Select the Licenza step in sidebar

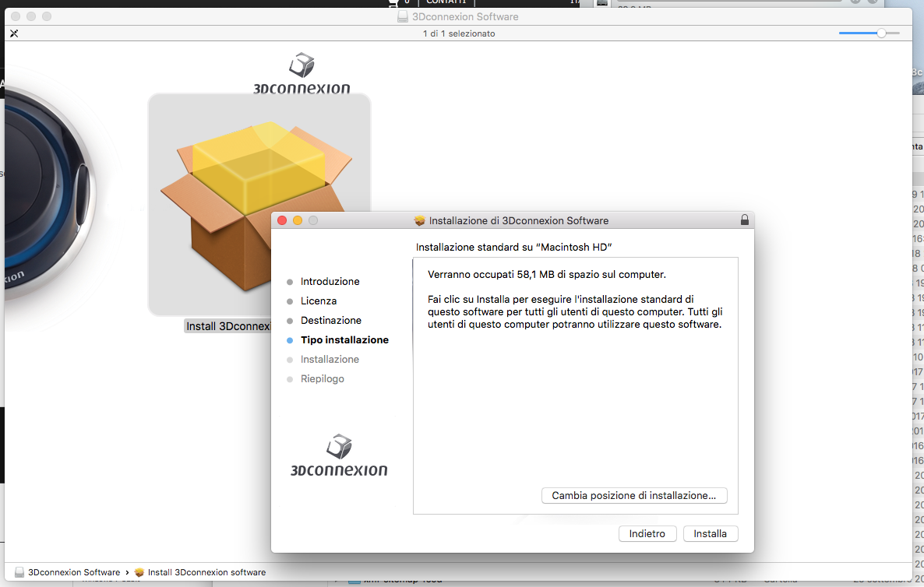(318, 301)
